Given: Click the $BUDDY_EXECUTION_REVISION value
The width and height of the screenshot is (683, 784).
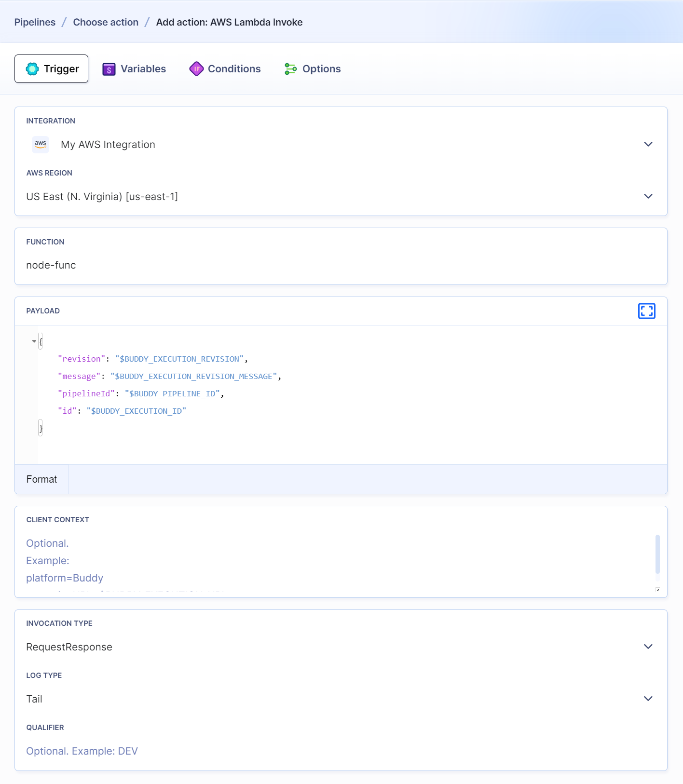Looking at the screenshot, I should [x=179, y=359].
